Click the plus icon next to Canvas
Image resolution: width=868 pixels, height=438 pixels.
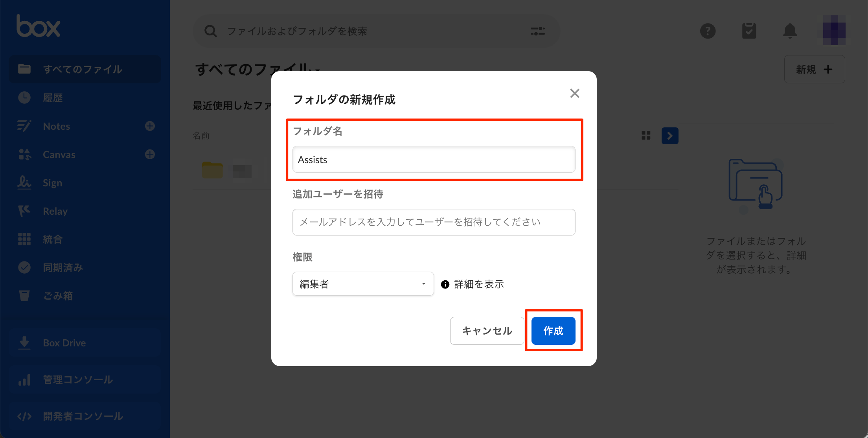pyautogui.click(x=150, y=155)
